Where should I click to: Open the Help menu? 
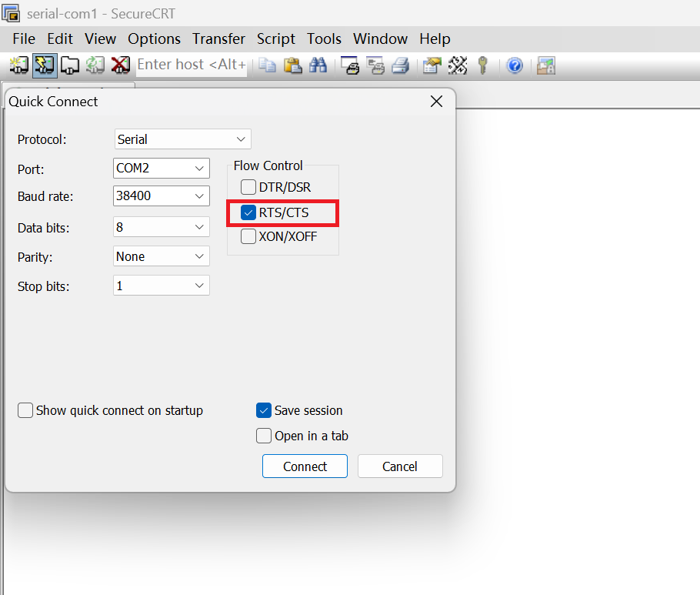435,38
